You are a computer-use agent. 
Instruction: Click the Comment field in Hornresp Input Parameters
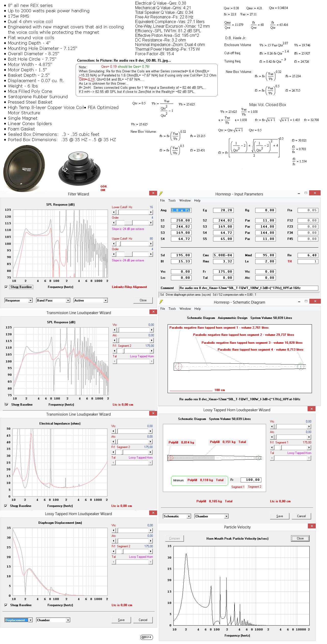click(x=249, y=288)
